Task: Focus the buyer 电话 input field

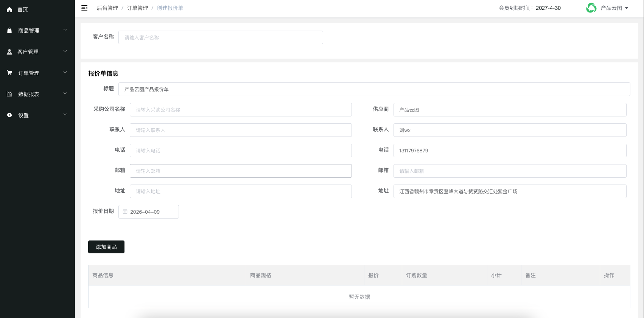Action: click(241, 150)
